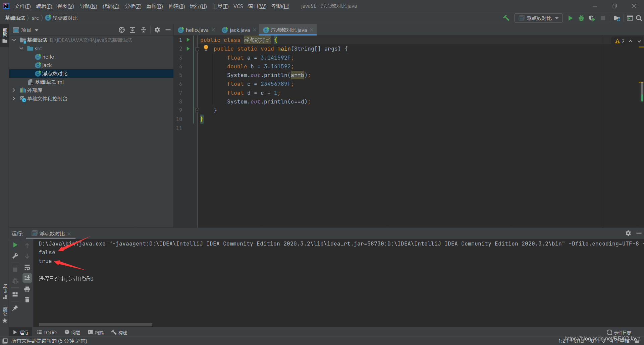This screenshot has height=345, width=644.
Task: Open the run configuration dropdown 浮点数对比
Action: click(x=539, y=18)
